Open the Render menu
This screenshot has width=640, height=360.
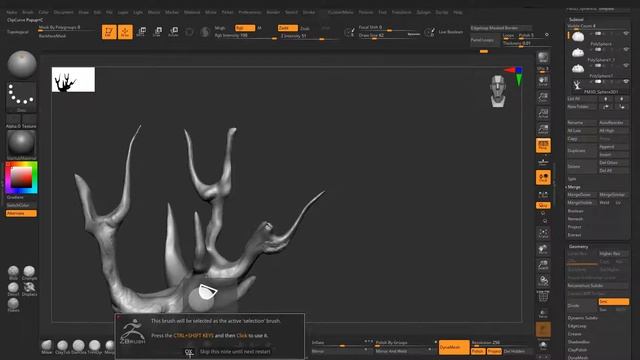(273, 12)
